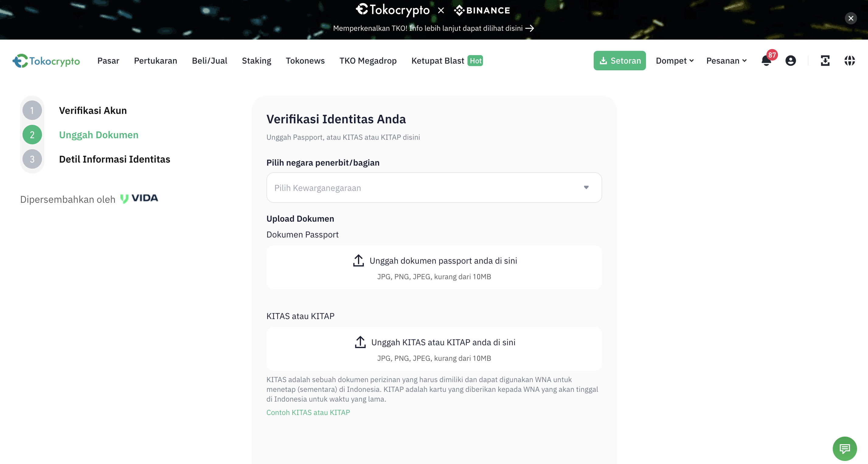Expand the Pilih Kewarganegaraan dropdown
Screen dimensions: 868x464
(434, 188)
